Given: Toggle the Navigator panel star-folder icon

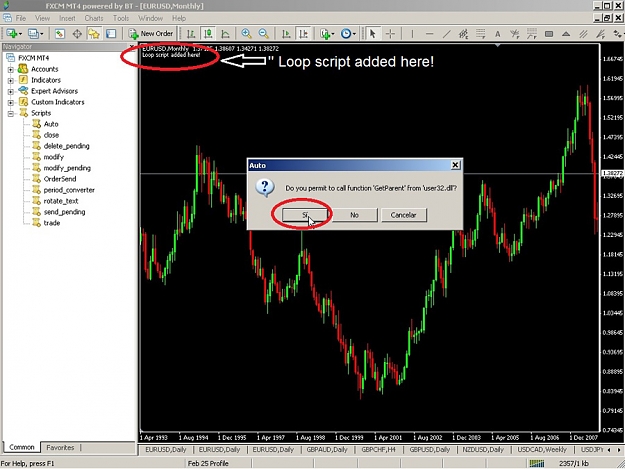Looking at the screenshot, I should click(x=94, y=34).
